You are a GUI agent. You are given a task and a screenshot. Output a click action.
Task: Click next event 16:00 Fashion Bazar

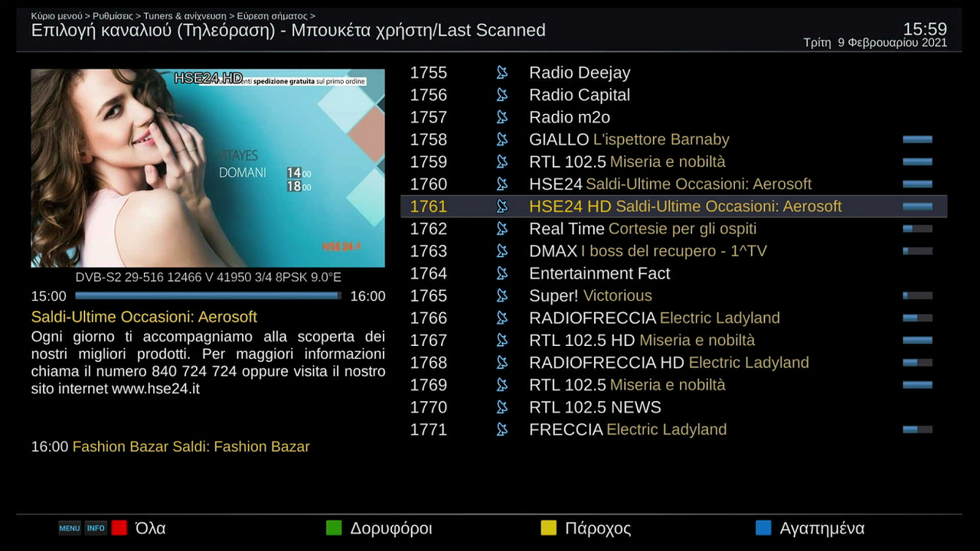click(170, 446)
